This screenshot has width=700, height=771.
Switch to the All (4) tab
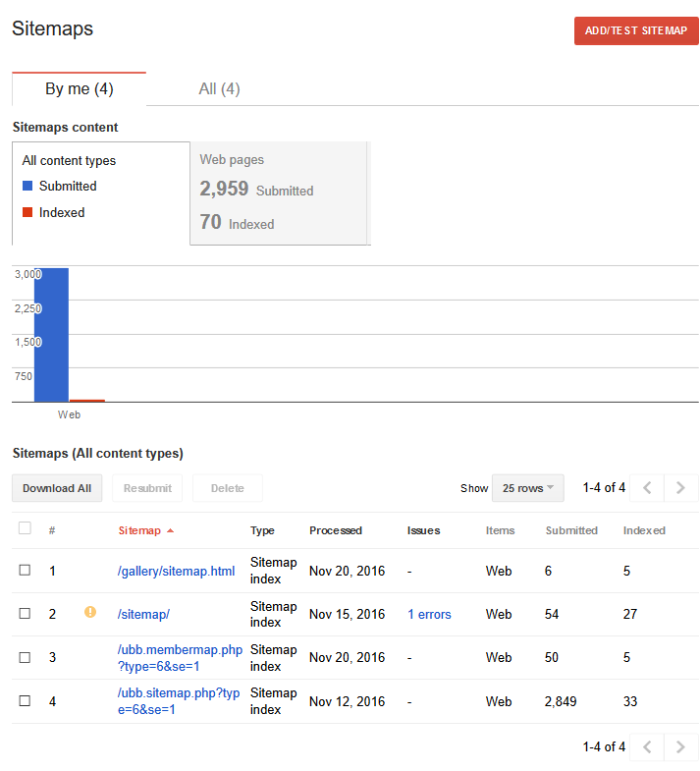coord(219,89)
